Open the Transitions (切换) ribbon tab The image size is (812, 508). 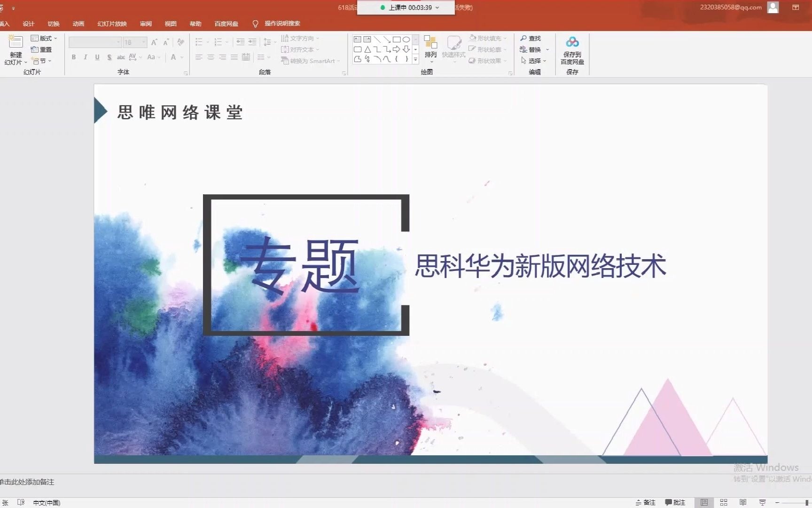[x=54, y=24]
